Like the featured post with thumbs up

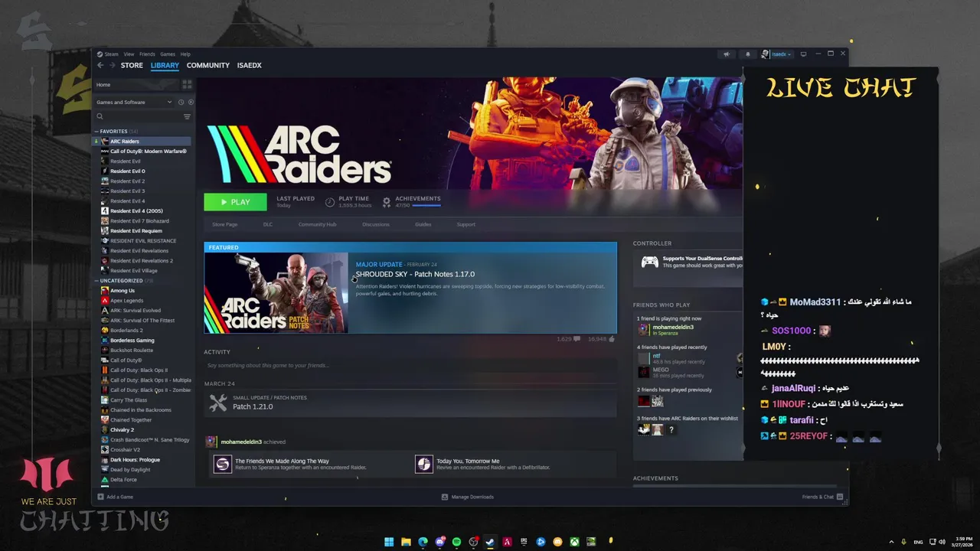point(611,338)
